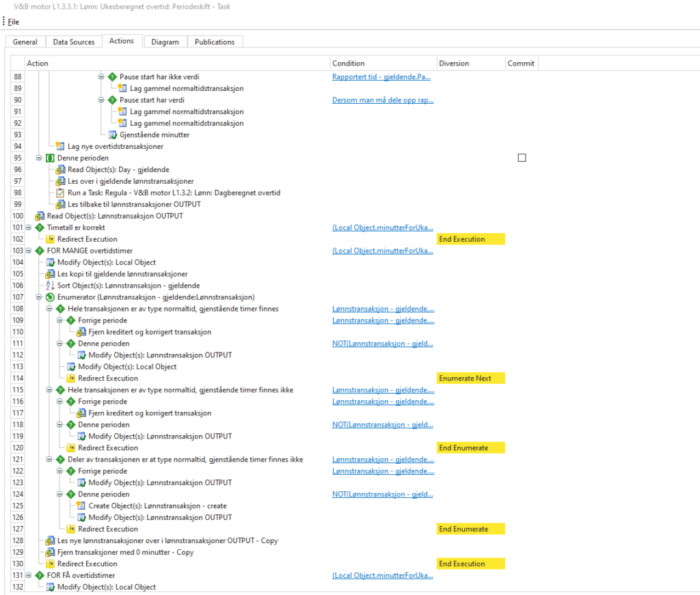Image resolution: width=700 pixels, height=595 pixels.
Task: Collapse the Enumerator node on row 107
Action: click(39, 297)
